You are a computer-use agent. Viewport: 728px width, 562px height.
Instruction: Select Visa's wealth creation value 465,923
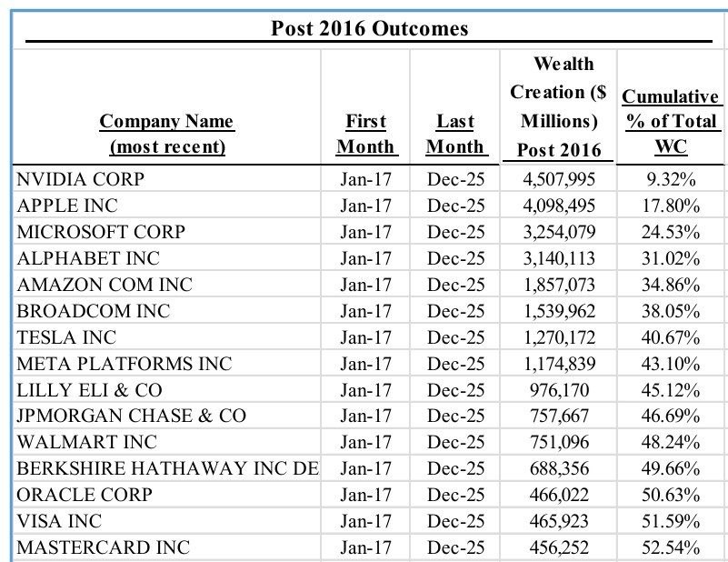(558, 522)
